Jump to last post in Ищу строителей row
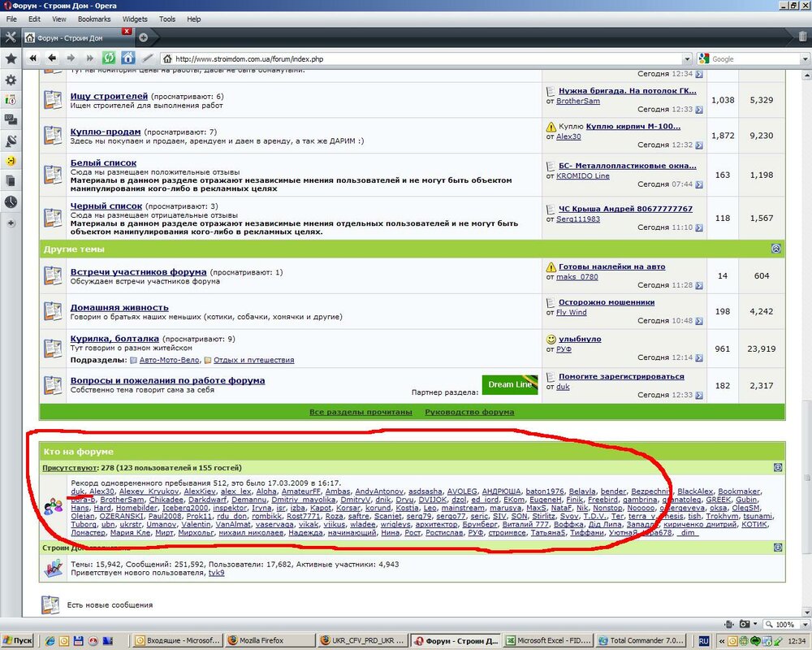Image resolution: width=812 pixels, height=650 pixels. click(x=699, y=110)
